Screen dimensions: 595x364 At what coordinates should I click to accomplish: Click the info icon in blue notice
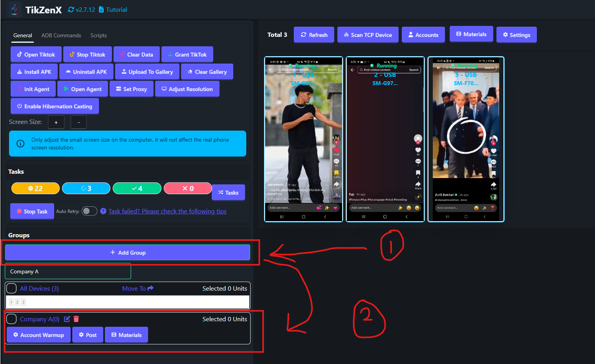tap(20, 144)
